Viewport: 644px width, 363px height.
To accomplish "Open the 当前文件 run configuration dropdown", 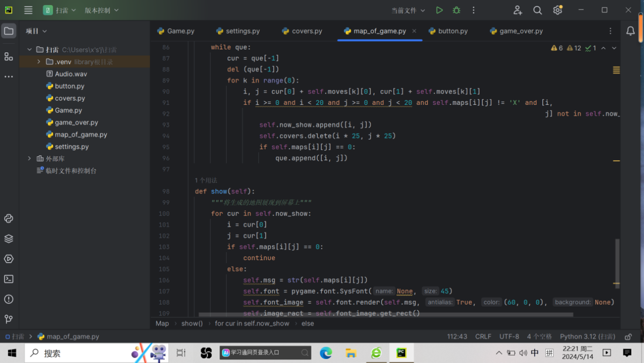I will tap(408, 10).
